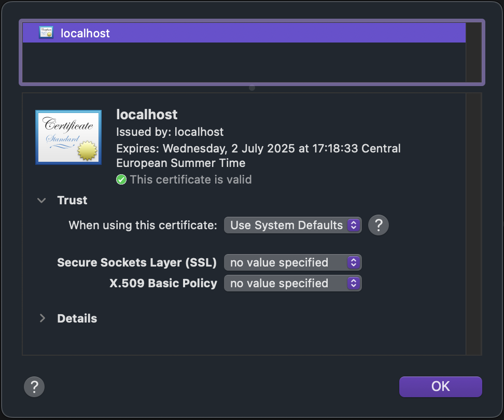Click the bold localhost certificate title
This screenshot has width=504, height=420.
(147, 115)
